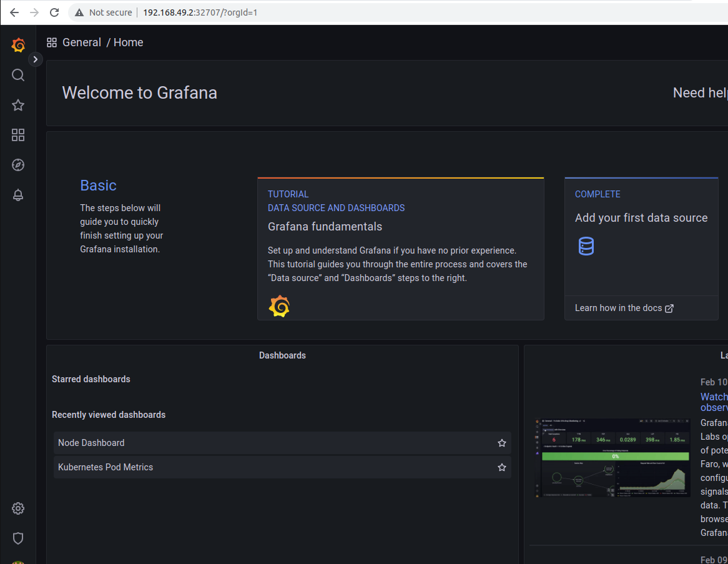Click Home in the breadcrumb
Screen dimensions: 728x564
(x=129, y=42)
